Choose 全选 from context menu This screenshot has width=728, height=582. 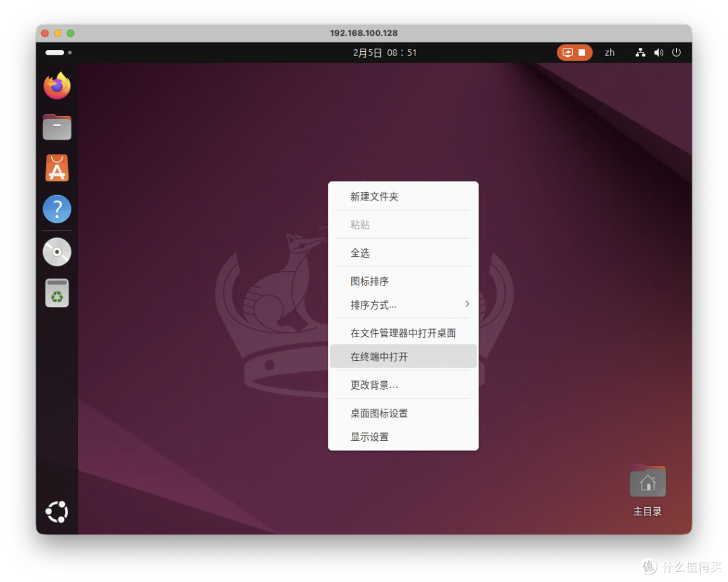[x=403, y=253]
